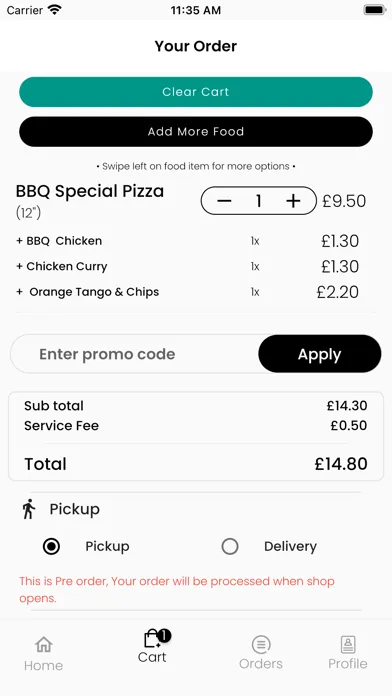Image resolution: width=392 pixels, height=696 pixels.
Task: Click the Add More Food button
Action: (x=196, y=131)
